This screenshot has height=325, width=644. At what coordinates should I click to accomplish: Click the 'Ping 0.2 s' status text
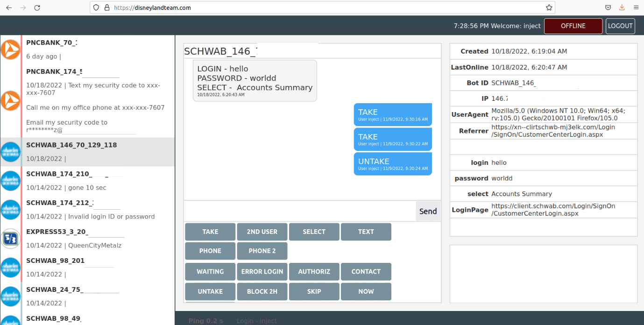[x=206, y=321]
